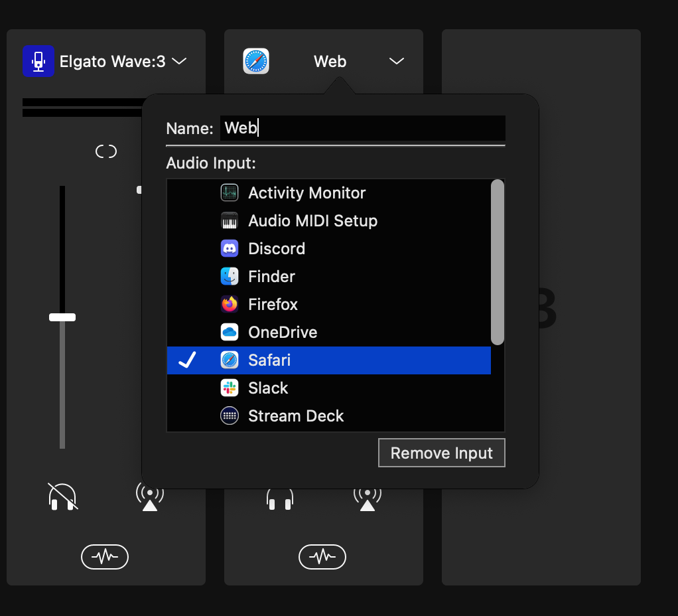The image size is (678, 616).
Task: Click the OneDrive cloud icon
Action: pyautogui.click(x=230, y=332)
